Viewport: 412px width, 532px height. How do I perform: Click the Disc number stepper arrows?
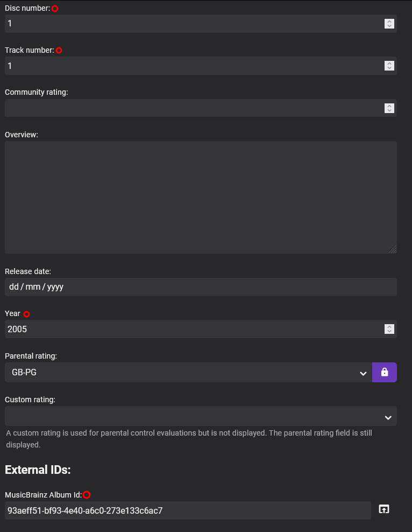point(389,24)
